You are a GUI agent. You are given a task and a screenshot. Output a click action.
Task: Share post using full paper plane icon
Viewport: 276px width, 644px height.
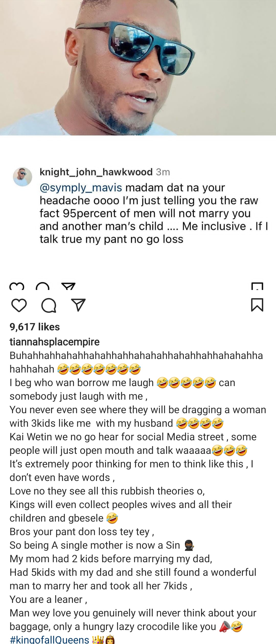(78, 305)
